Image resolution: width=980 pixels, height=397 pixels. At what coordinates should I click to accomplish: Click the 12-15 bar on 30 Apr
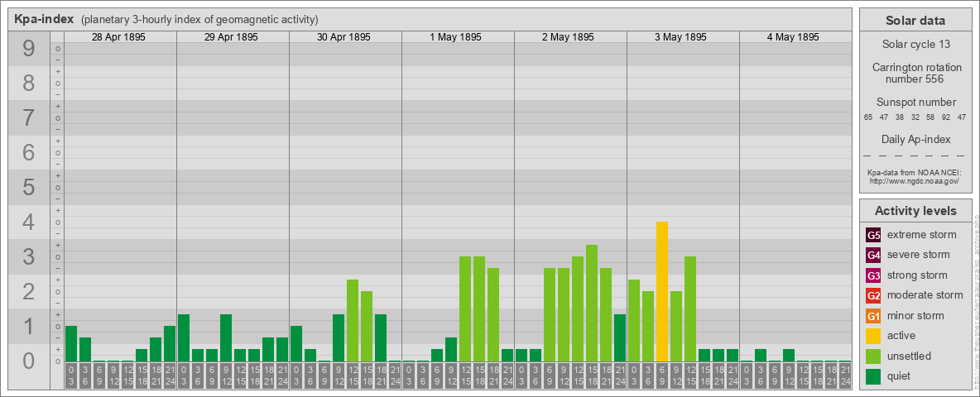click(353, 320)
